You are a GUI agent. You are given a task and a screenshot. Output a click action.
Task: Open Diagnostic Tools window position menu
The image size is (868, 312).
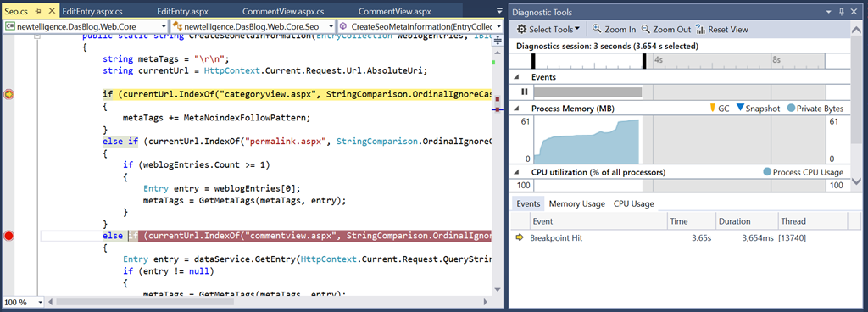pyautogui.click(x=829, y=12)
